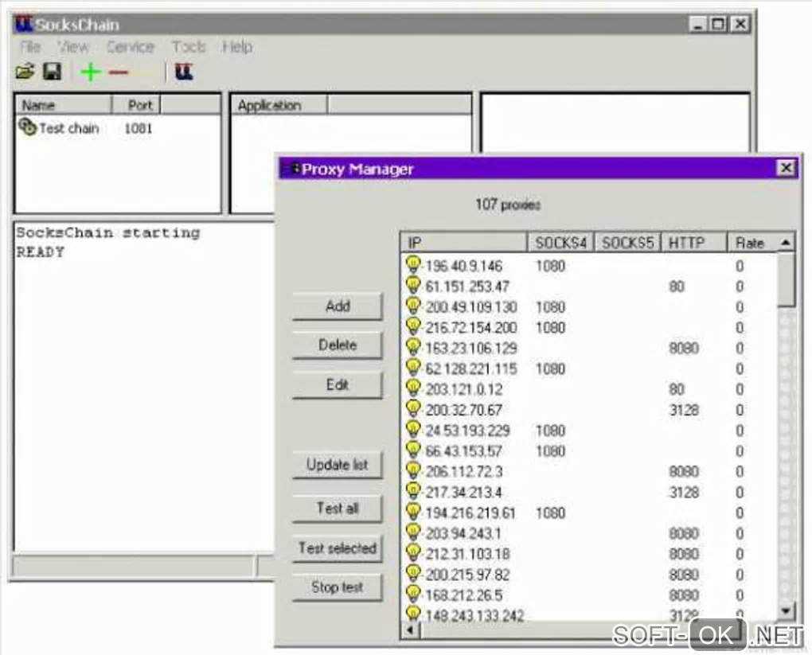Image resolution: width=812 pixels, height=655 pixels.
Task: Click the Test all button
Action: (x=338, y=508)
